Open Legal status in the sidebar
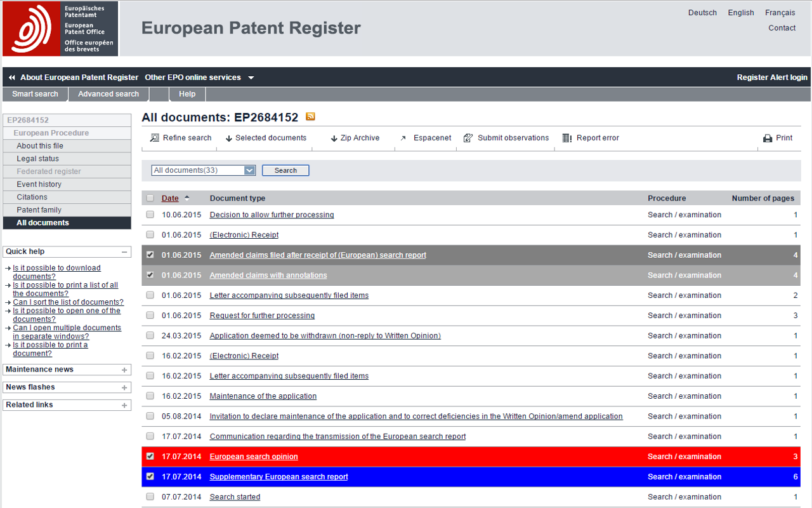Image resolution: width=812 pixels, height=508 pixels. 38,159
